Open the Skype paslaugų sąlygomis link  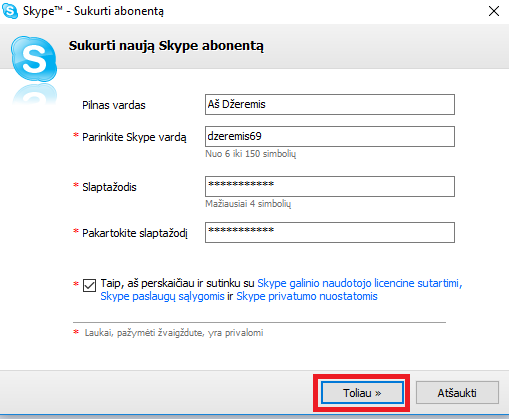click(162, 296)
